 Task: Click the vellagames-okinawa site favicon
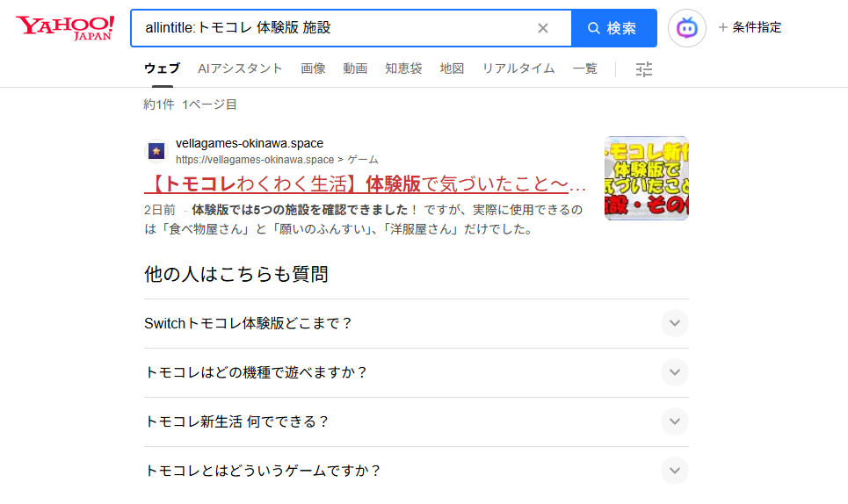156,151
